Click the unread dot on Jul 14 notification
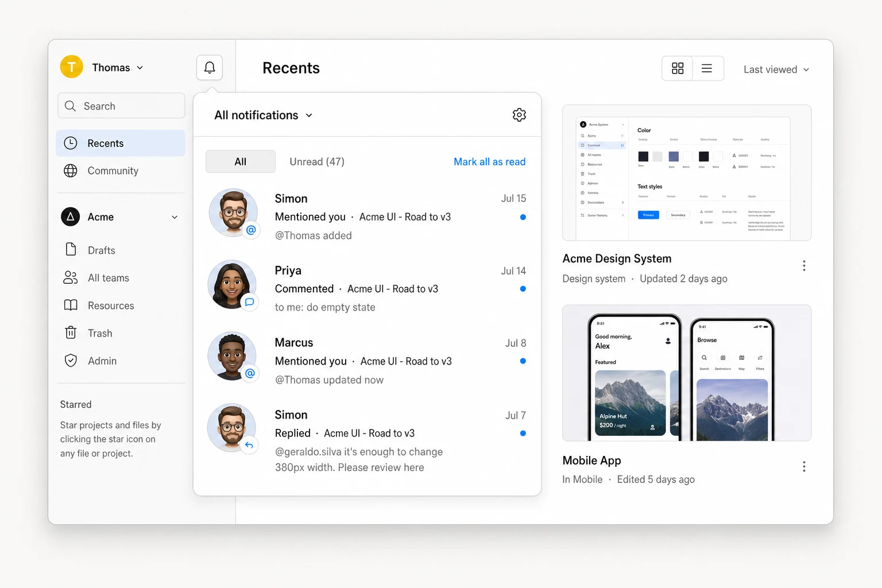This screenshot has height=588, width=882. click(x=523, y=289)
